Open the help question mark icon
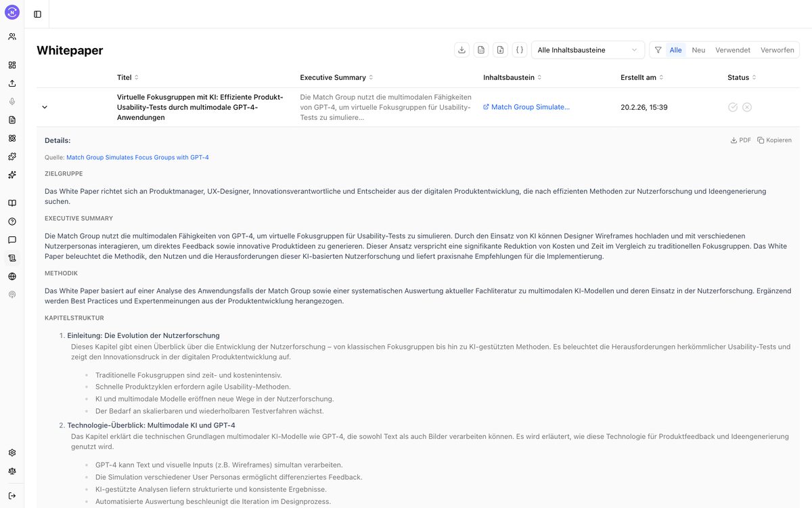This screenshot has height=508, width=812. pyautogui.click(x=12, y=221)
